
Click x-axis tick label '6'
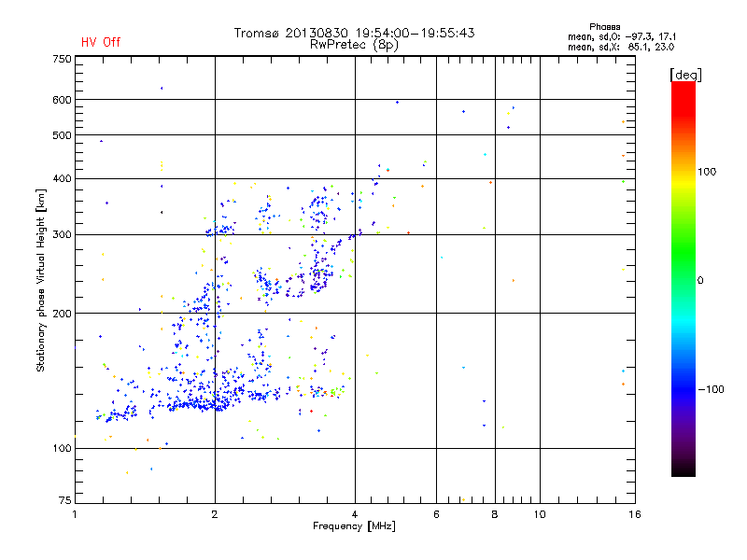coord(436,514)
